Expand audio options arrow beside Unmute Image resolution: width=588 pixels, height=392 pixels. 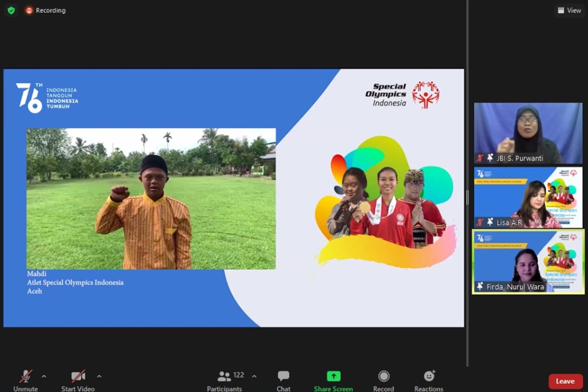click(44, 376)
